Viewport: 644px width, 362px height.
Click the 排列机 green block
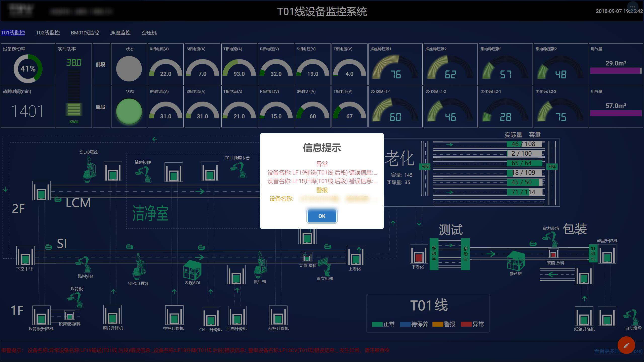coord(593,253)
